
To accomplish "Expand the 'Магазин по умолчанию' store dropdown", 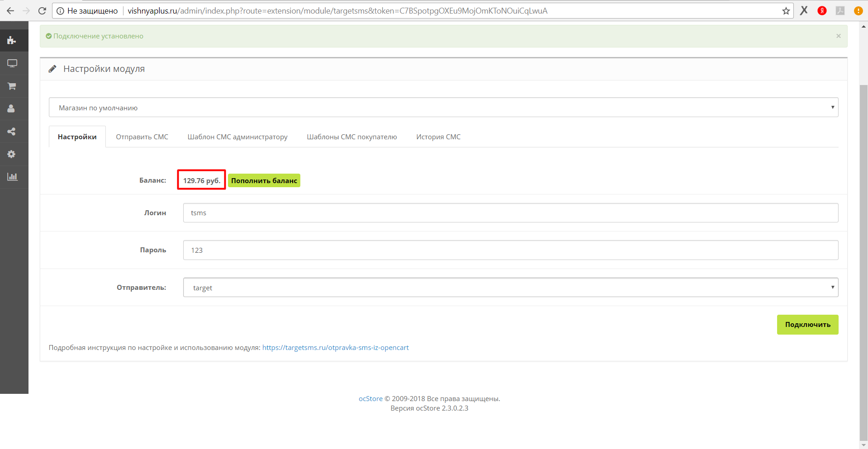I will pos(443,108).
